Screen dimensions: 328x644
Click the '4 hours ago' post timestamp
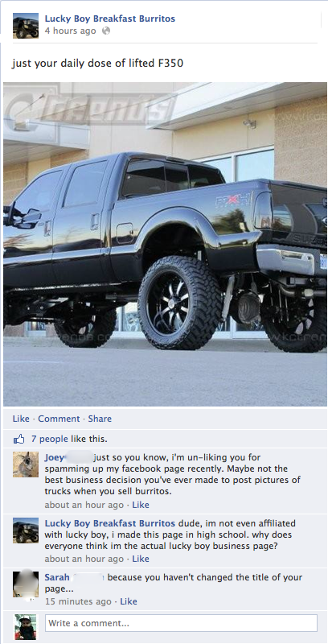click(70, 31)
